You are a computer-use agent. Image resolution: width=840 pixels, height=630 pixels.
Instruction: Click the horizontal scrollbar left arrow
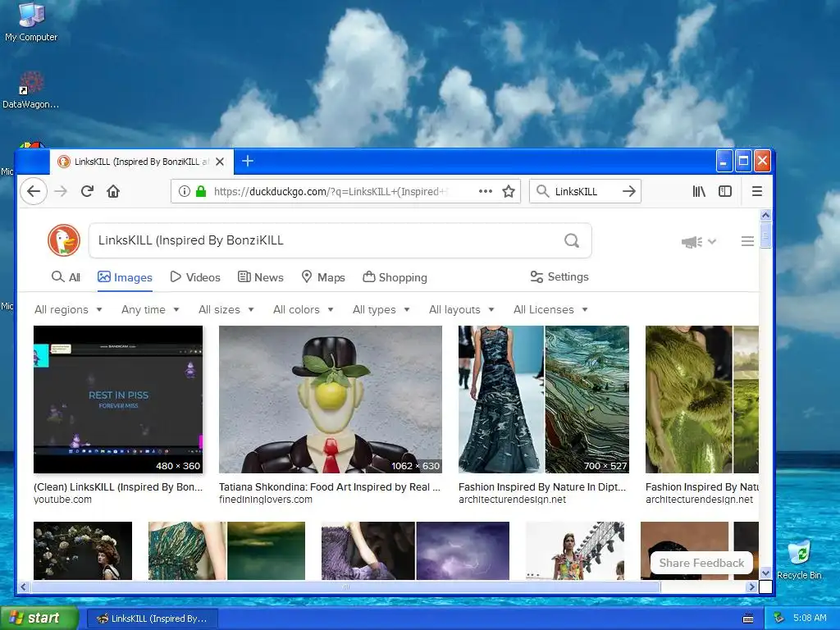click(x=23, y=587)
